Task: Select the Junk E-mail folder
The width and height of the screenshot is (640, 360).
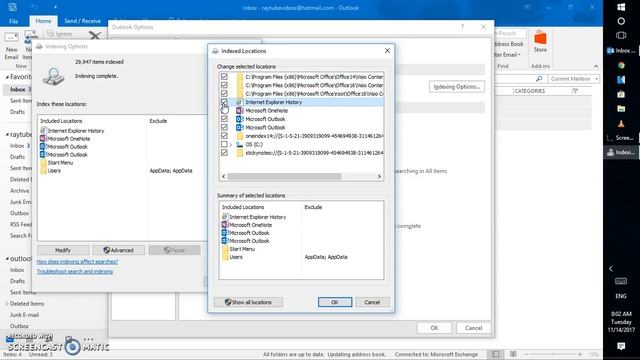Action: [24, 315]
